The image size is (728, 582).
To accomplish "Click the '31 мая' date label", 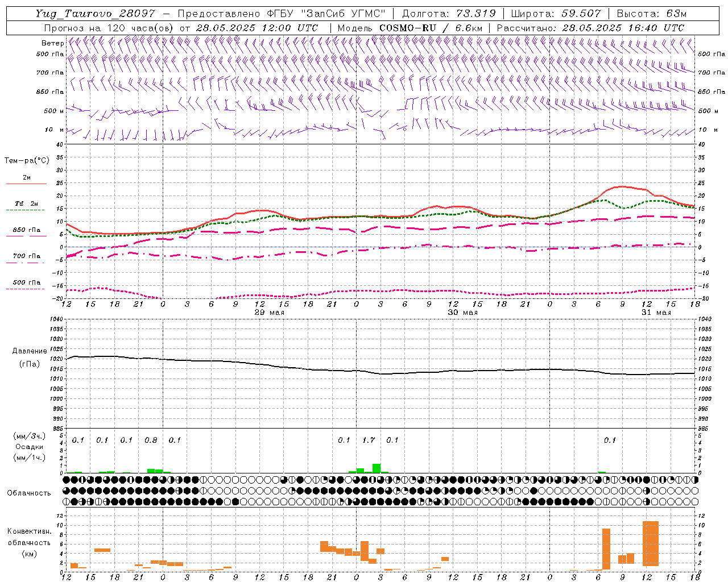I will (656, 313).
